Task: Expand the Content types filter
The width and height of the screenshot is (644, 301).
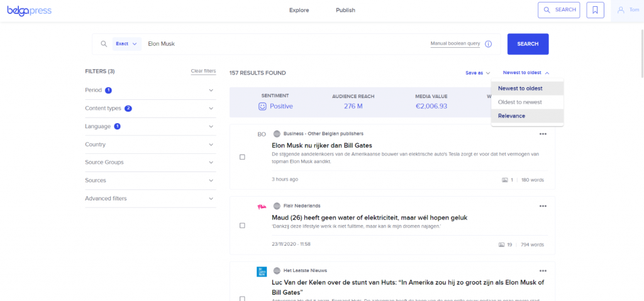Action: coord(150,109)
